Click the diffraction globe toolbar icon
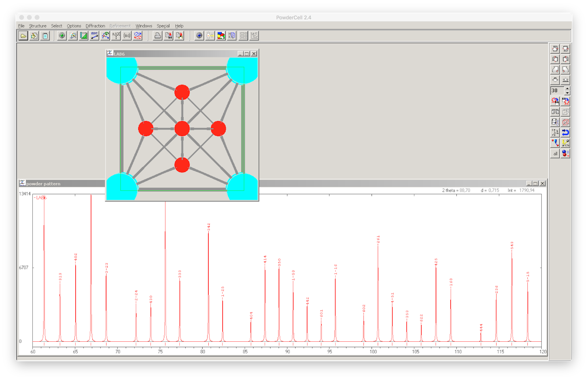Screen dimensions: 588x380 click(199, 36)
